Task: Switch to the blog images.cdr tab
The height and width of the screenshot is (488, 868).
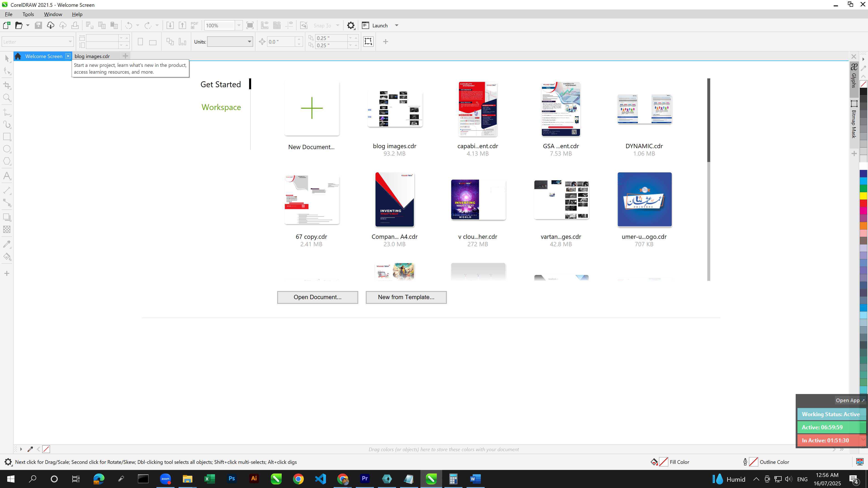Action: click(x=92, y=56)
